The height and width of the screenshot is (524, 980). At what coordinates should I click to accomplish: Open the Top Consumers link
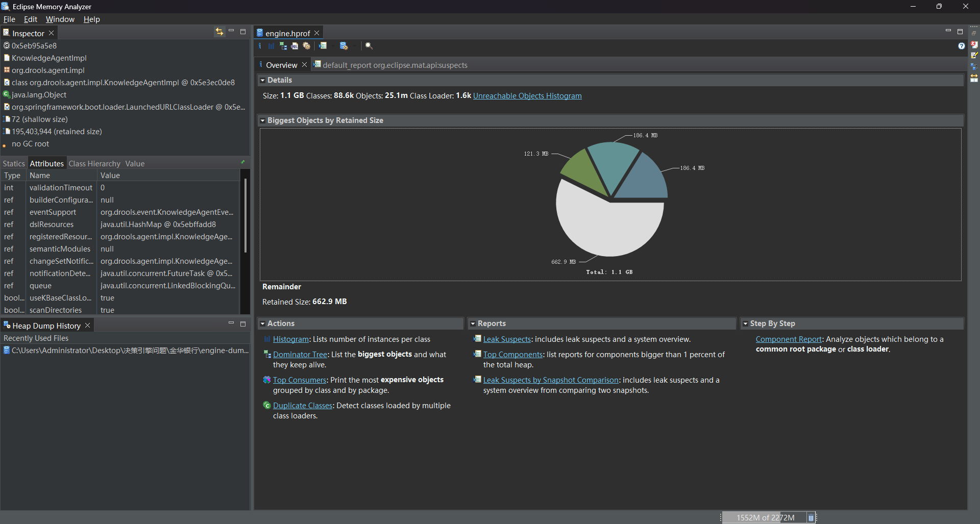point(300,380)
